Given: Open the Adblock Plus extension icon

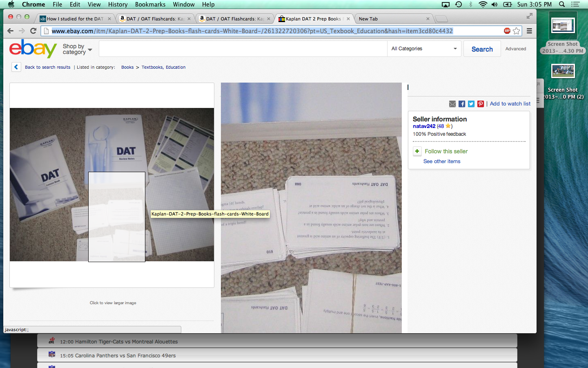Looking at the screenshot, I should point(507,31).
